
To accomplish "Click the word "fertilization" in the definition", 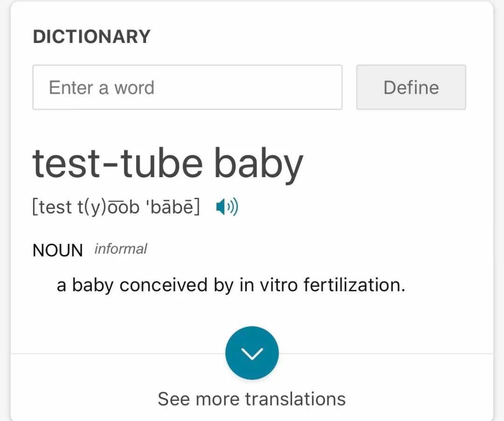I will (354, 284).
